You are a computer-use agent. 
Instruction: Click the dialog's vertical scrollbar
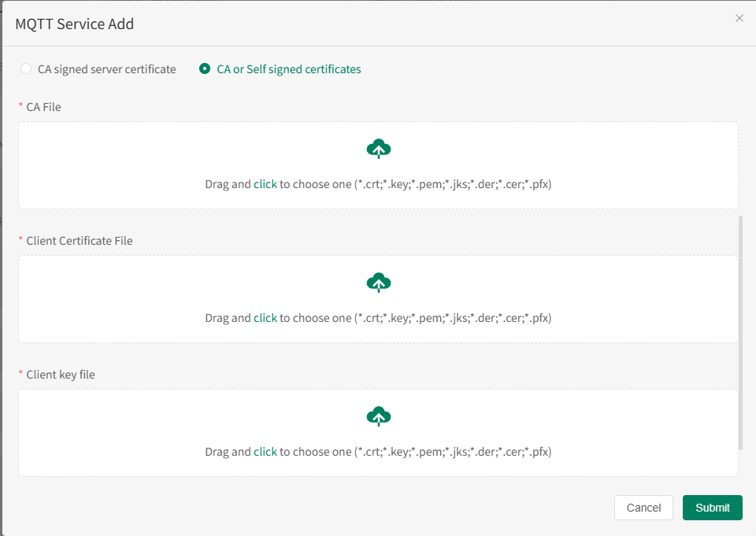(x=740, y=331)
